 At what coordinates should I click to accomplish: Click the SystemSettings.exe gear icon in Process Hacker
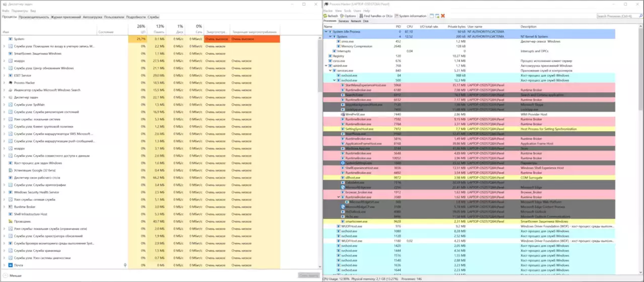click(343, 163)
